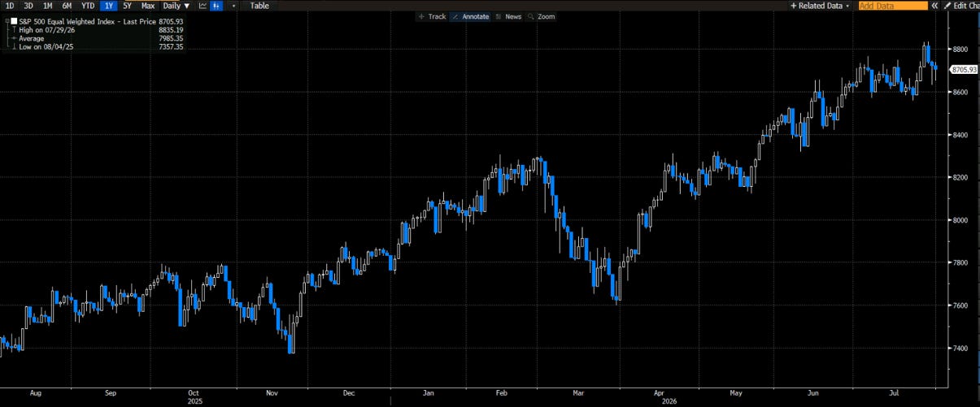Click the Nov month label on axis
The width and height of the screenshot is (980, 407).
270,392
